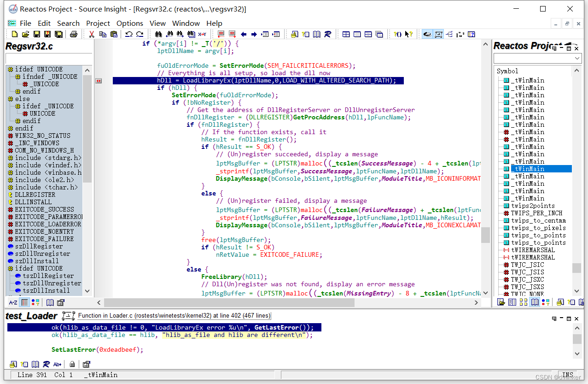Click the code editor horizontal scrollbar left arrow
Viewport: 588px width, 384px height.
pyautogui.click(x=99, y=302)
